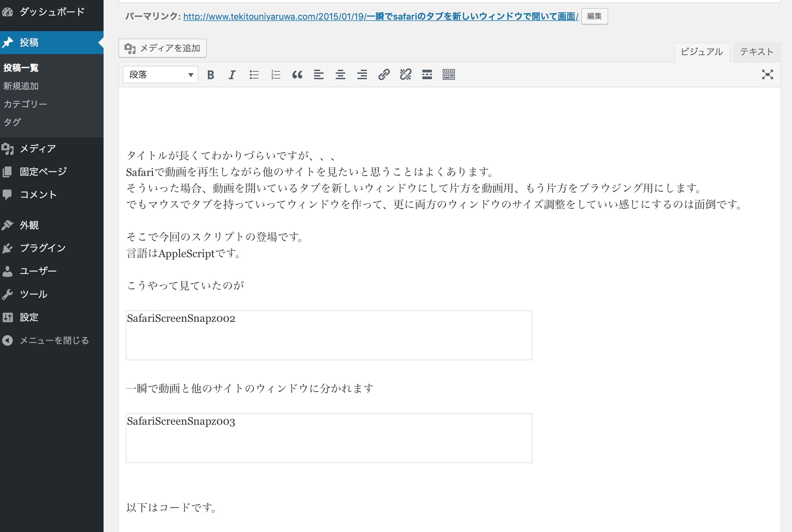Switch to the ビジュアル editor tab
This screenshot has height=532, width=792.
pyautogui.click(x=702, y=52)
